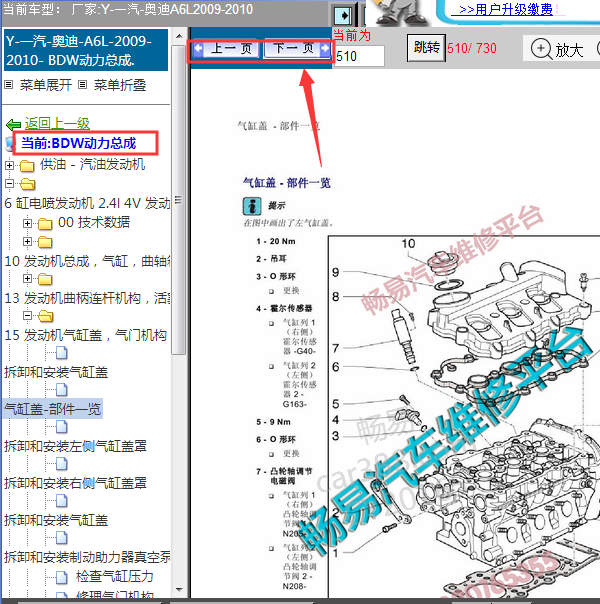
Task: Click folder icon above 10 发动机总成
Action: click(45, 242)
